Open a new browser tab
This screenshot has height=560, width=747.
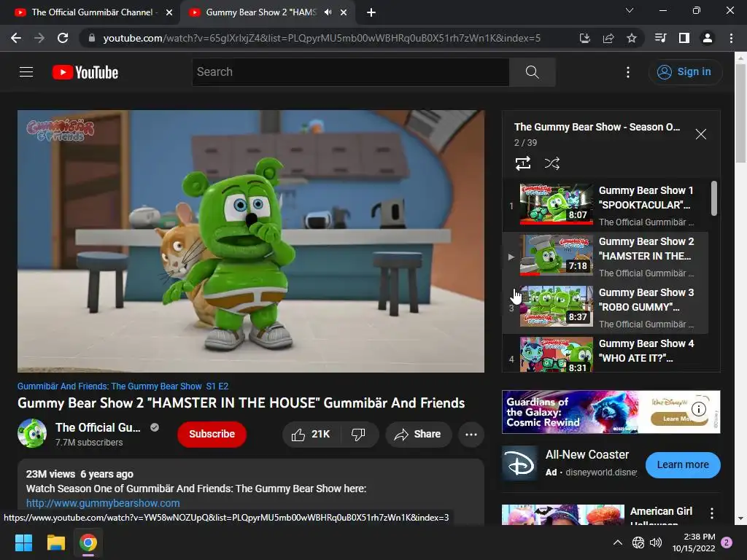tap(371, 13)
